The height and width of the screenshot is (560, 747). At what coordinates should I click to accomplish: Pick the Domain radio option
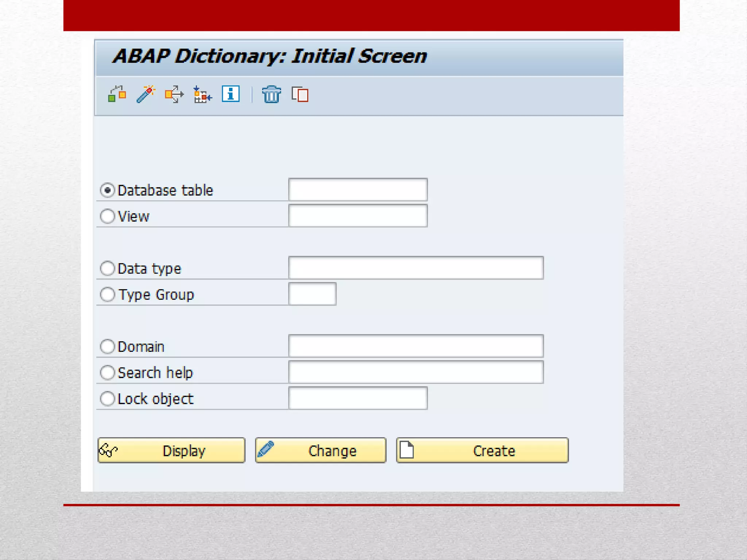[108, 346]
